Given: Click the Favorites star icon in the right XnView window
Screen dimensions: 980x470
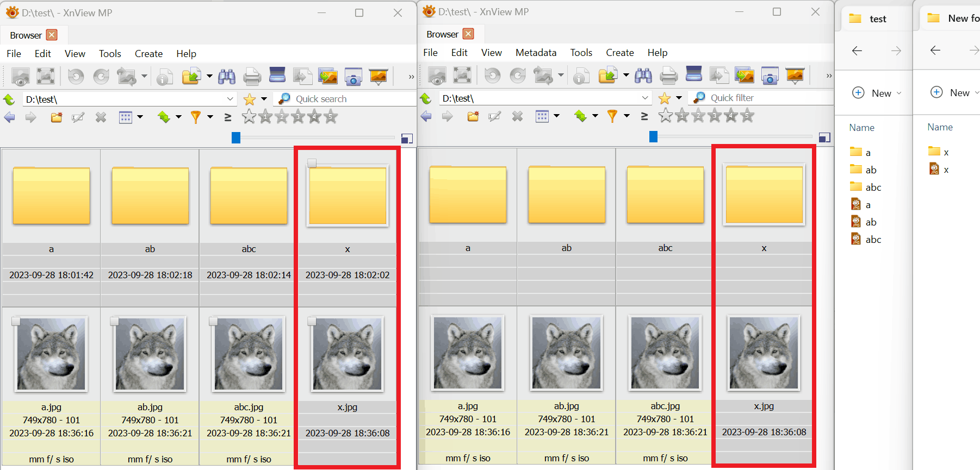Looking at the screenshot, I should pos(665,98).
